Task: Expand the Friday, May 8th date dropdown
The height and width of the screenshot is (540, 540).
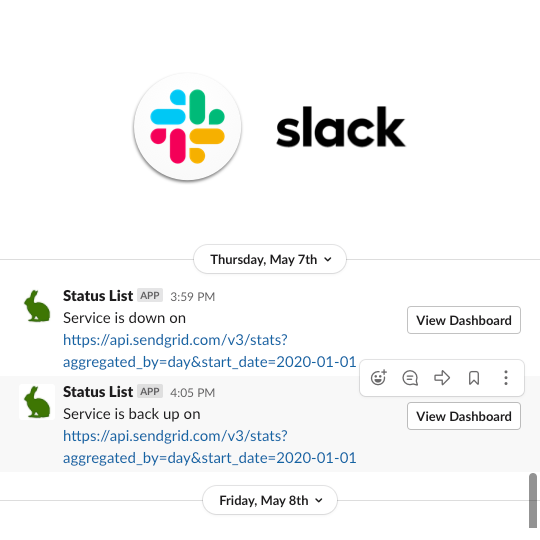Action: (x=270, y=500)
